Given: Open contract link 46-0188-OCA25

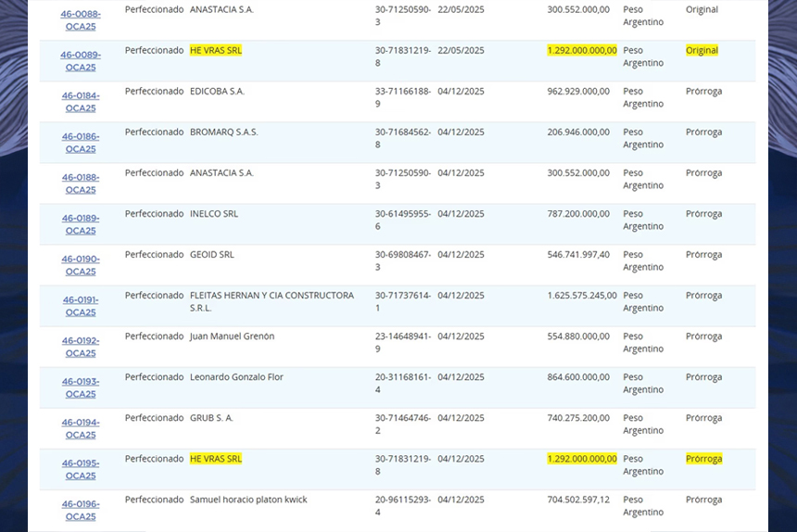Looking at the screenshot, I should [81, 184].
